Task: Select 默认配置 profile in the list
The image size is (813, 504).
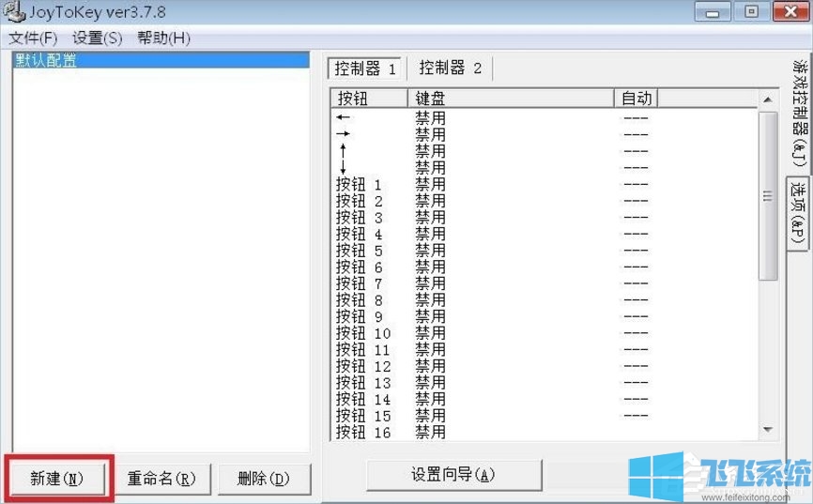Action: point(47,60)
